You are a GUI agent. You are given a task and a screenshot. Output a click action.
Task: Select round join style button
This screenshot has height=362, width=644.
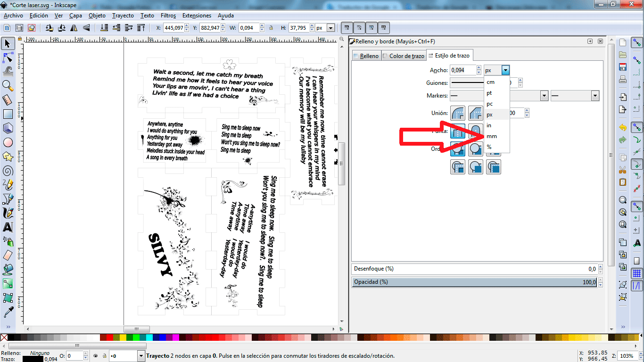pos(458,113)
